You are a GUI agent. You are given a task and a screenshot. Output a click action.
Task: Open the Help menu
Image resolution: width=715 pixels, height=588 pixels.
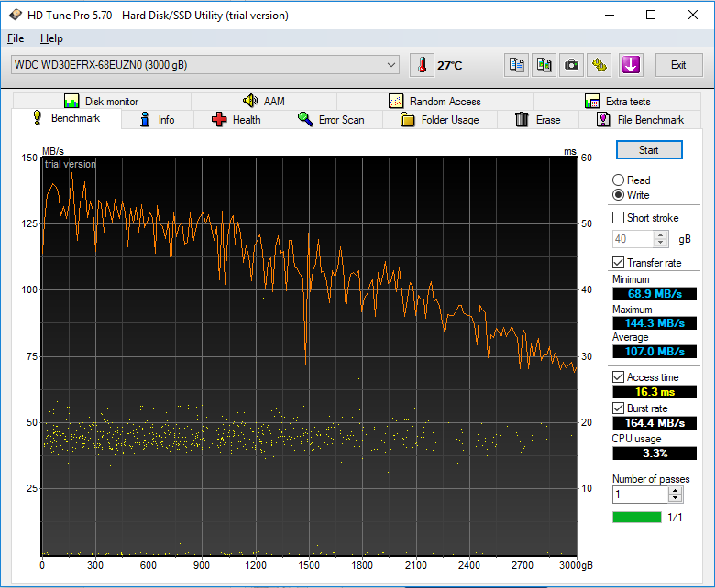point(51,38)
